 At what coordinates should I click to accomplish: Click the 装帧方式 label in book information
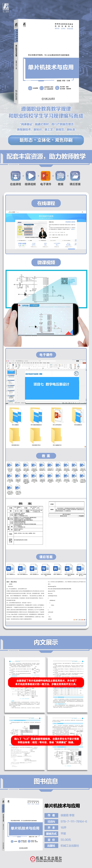pyautogui.click(x=51, y=834)
